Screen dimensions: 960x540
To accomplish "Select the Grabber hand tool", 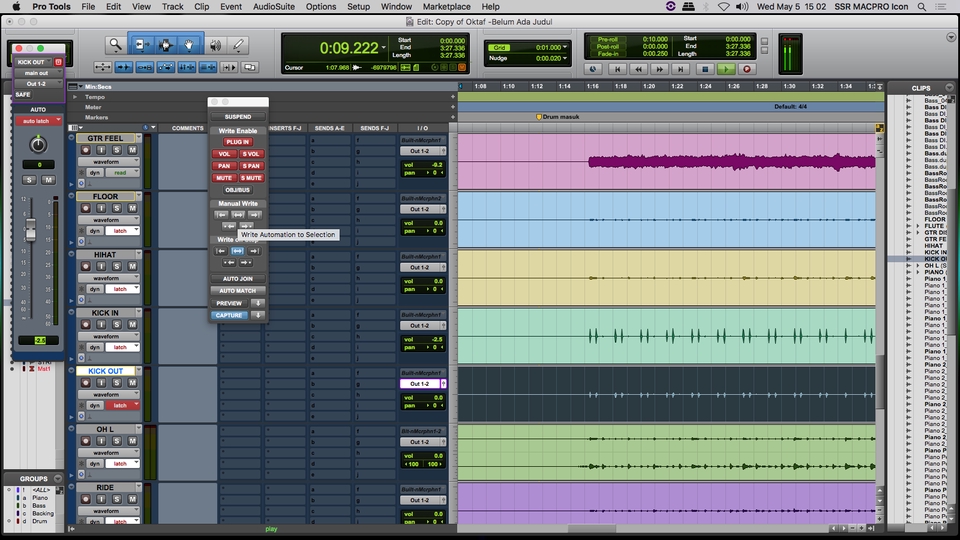I will pyautogui.click(x=189, y=45).
